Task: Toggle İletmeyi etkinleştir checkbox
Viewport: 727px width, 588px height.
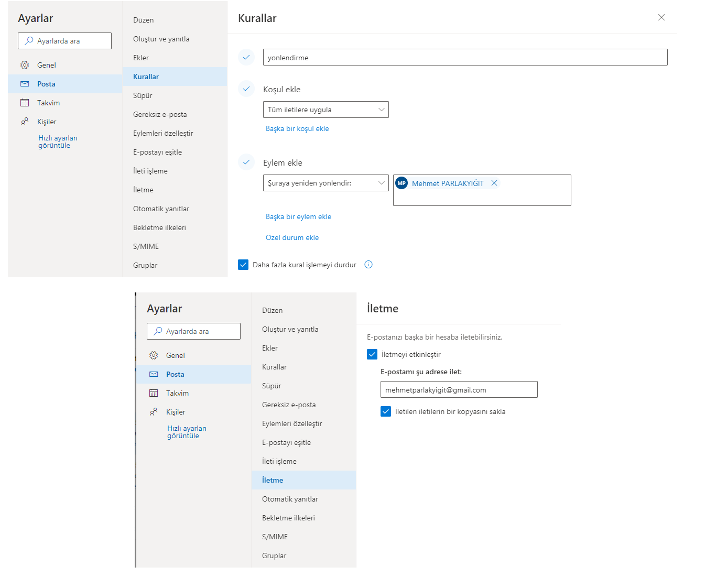Action: [372, 354]
